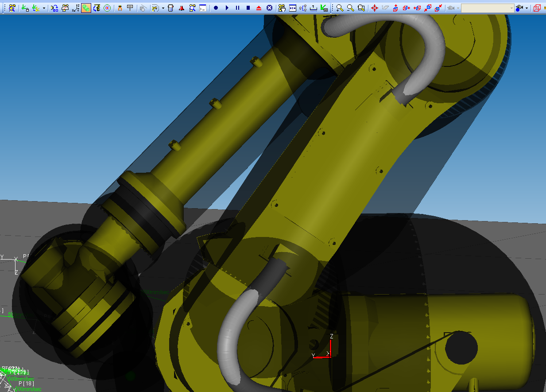The width and height of the screenshot is (546, 392).
Task: Open the teach pendant icon
Action: click(170, 8)
